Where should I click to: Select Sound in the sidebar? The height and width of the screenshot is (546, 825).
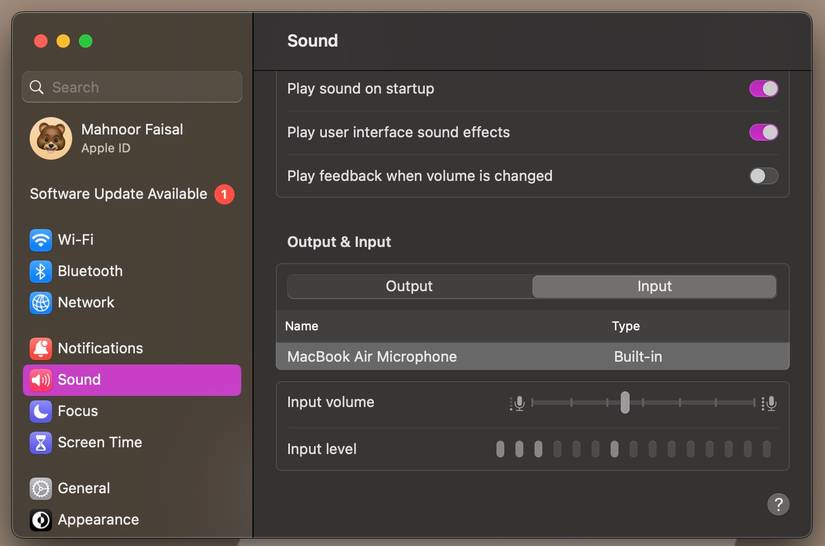tap(132, 380)
